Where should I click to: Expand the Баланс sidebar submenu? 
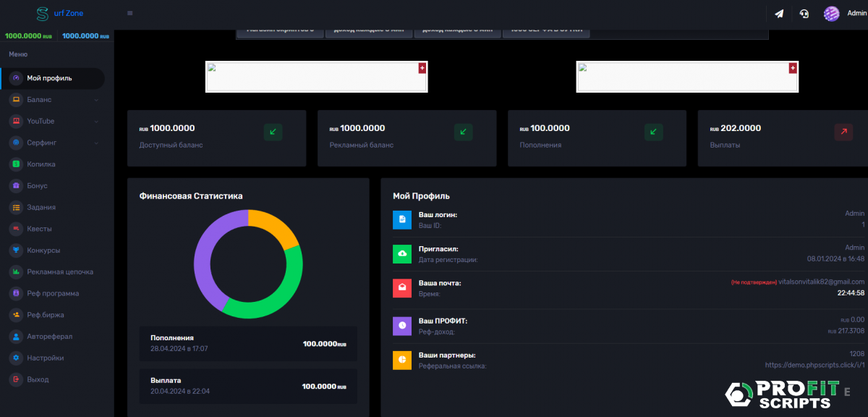point(96,100)
